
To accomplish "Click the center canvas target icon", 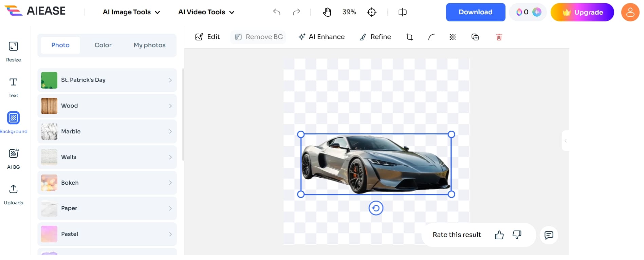I will pos(372,12).
